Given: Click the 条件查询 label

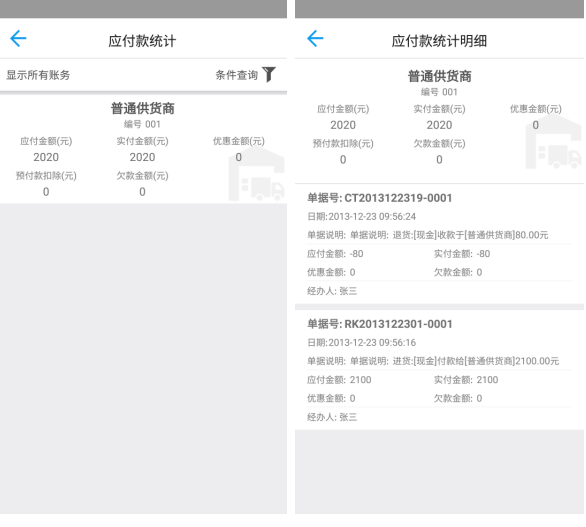Looking at the screenshot, I should pyautogui.click(x=237, y=75).
